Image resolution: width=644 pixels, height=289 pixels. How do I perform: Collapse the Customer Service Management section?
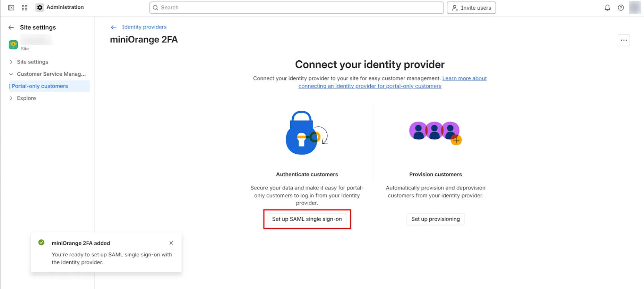coord(11,74)
